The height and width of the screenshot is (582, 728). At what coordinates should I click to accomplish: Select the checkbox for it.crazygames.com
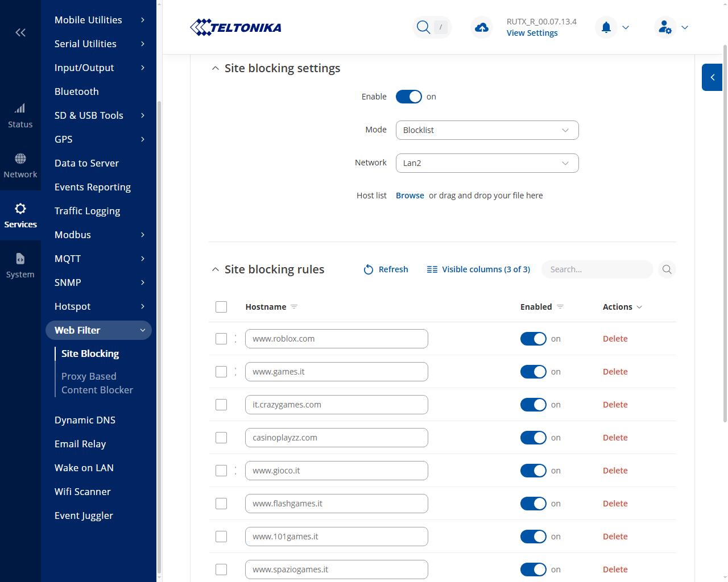pyautogui.click(x=221, y=405)
